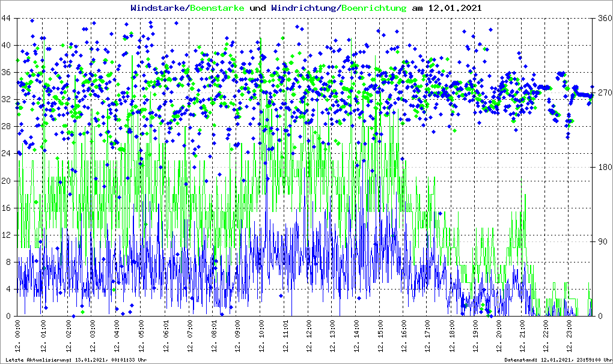
Task: Click the 360 value on the right axis
Action: point(603,18)
